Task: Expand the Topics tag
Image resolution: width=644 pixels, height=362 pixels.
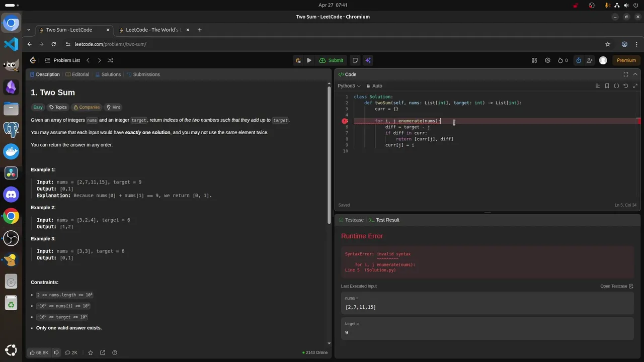Action: [x=58, y=107]
